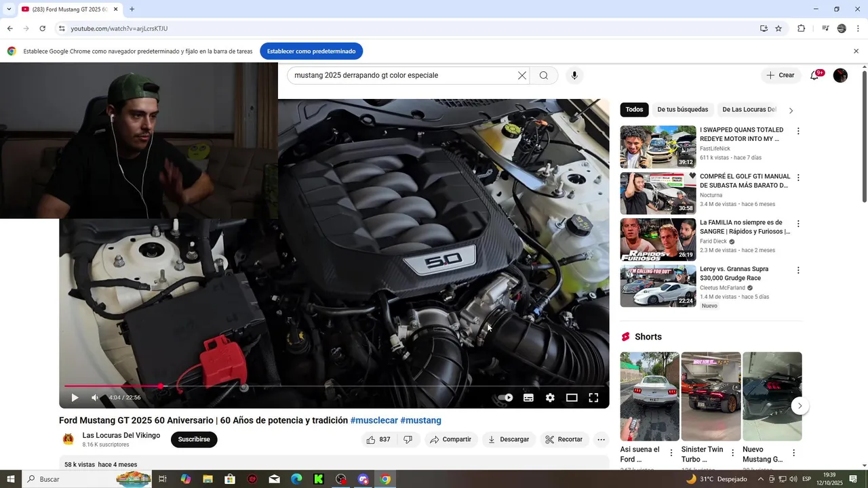Open options for Asi suena el Ford short

click(671, 453)
